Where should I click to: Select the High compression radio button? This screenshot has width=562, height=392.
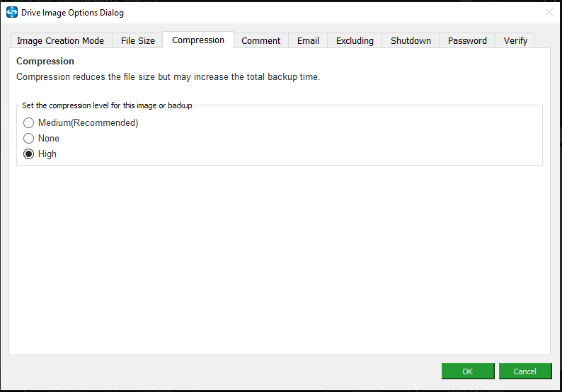click(29, 154)
